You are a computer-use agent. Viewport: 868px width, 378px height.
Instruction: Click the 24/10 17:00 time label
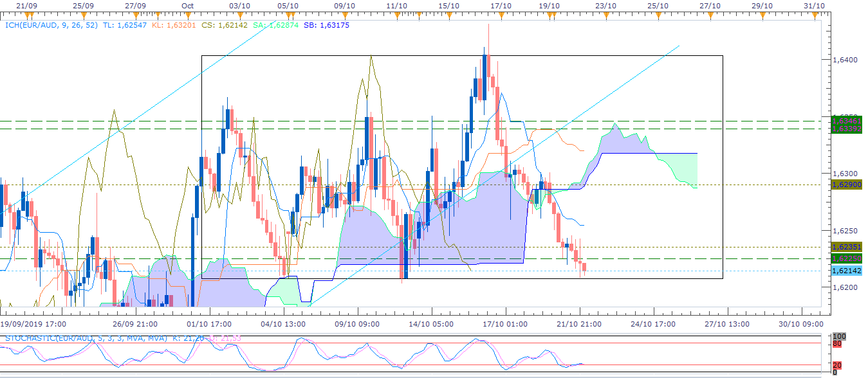(653, 324)
